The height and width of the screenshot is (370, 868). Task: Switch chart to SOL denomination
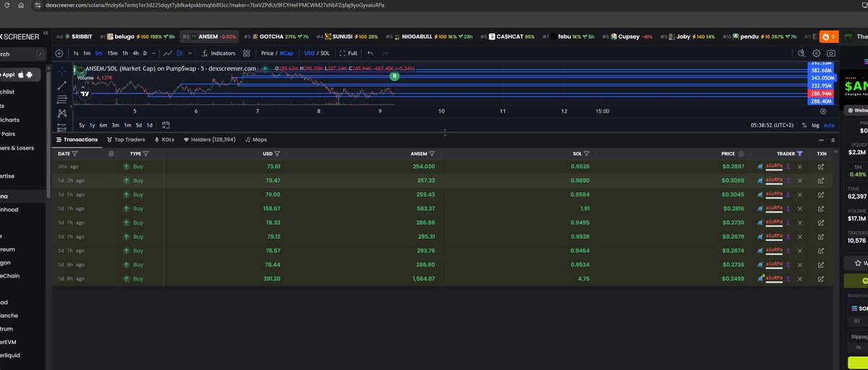(x=325, y=53)
